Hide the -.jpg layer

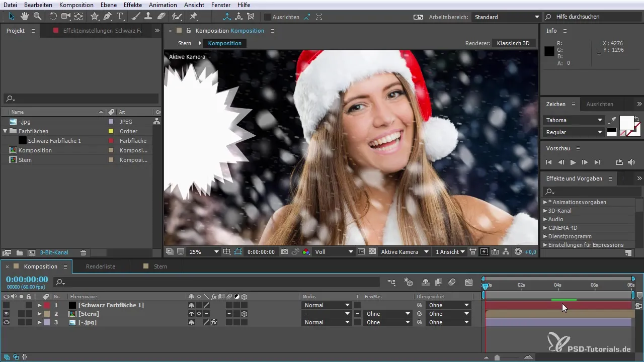point(7,322)
